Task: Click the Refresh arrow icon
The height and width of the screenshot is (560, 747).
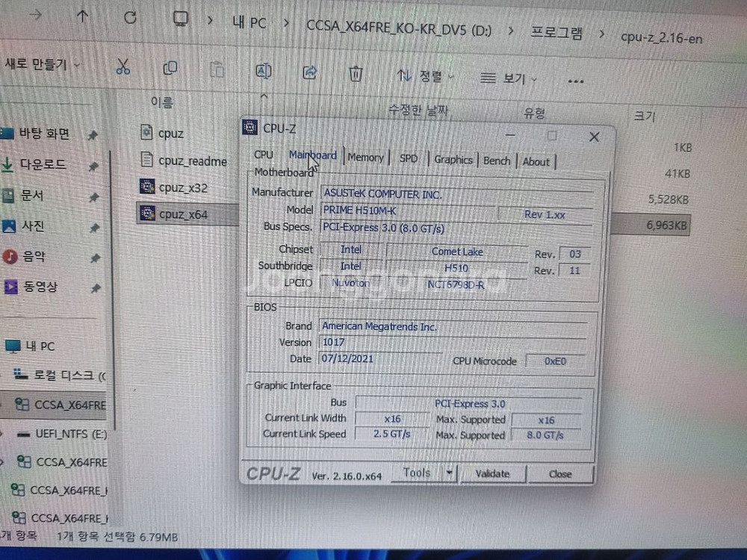Action: coord(130,17)
